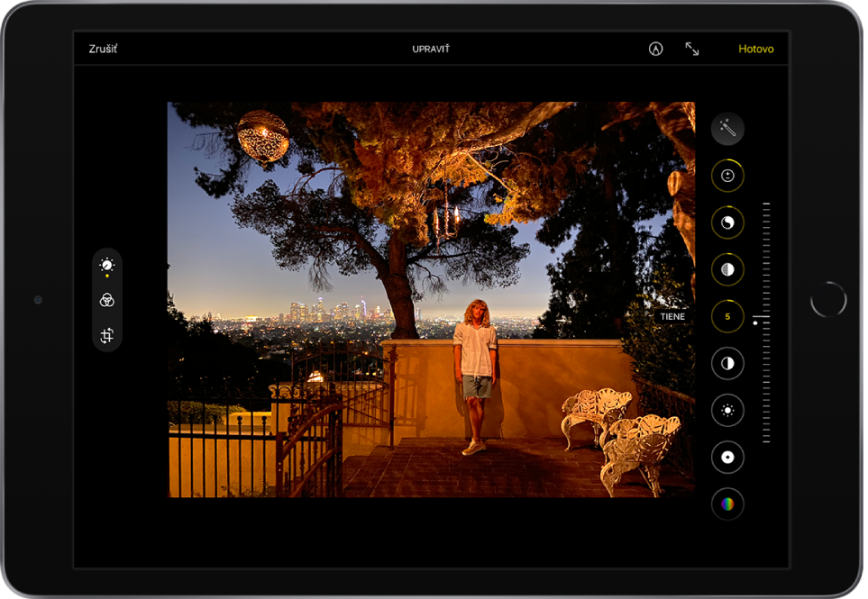This screenshot has width=868, height=599.
Task: Tap Hotovo to finish editing
Action: tap(755, 49)
